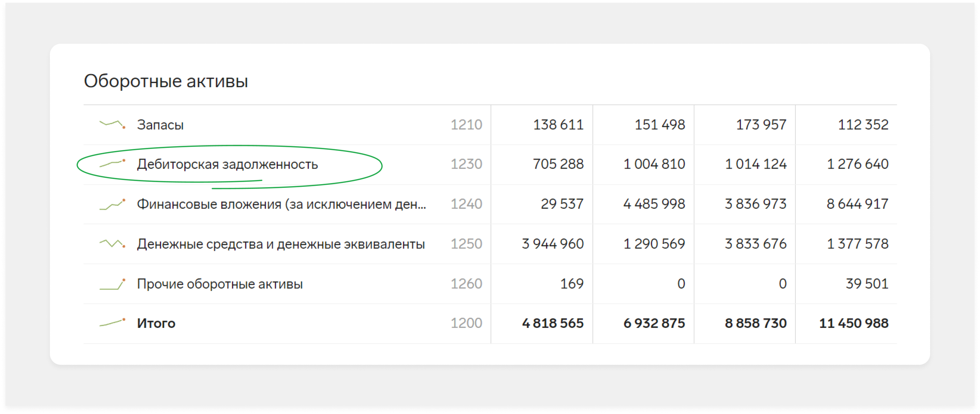Select the value 29 537

[562, 204]
